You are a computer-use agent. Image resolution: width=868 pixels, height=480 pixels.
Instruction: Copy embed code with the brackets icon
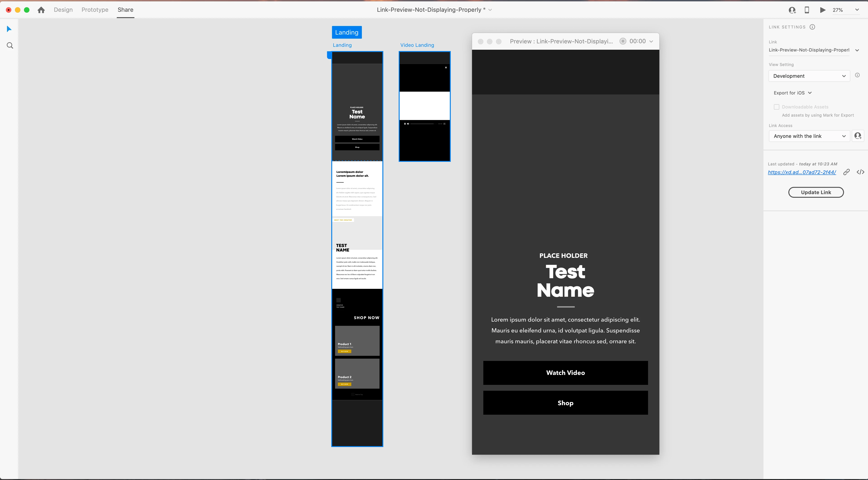point(860,172)
